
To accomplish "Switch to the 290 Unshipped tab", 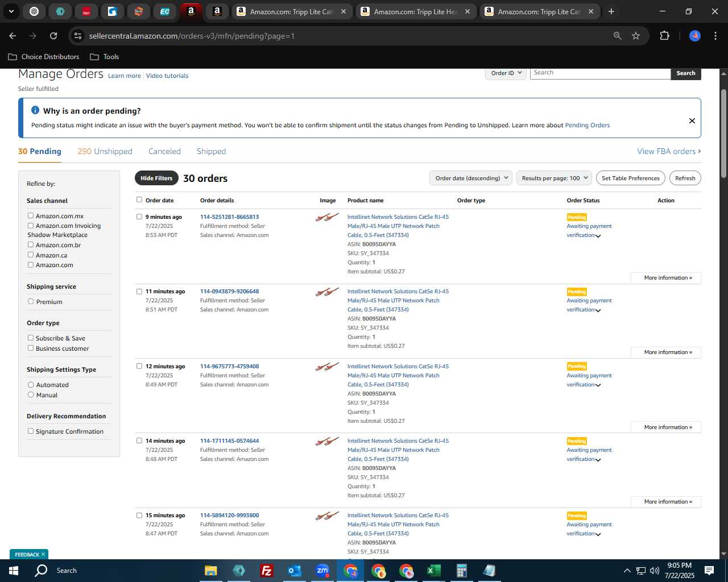I will tap(105, 151).
